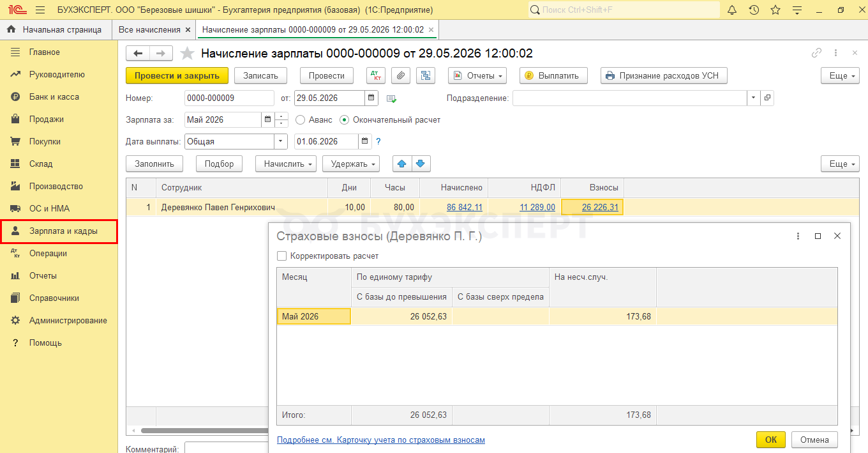Click the Провести button
868x453 pixels.
[x=327, y=75]
